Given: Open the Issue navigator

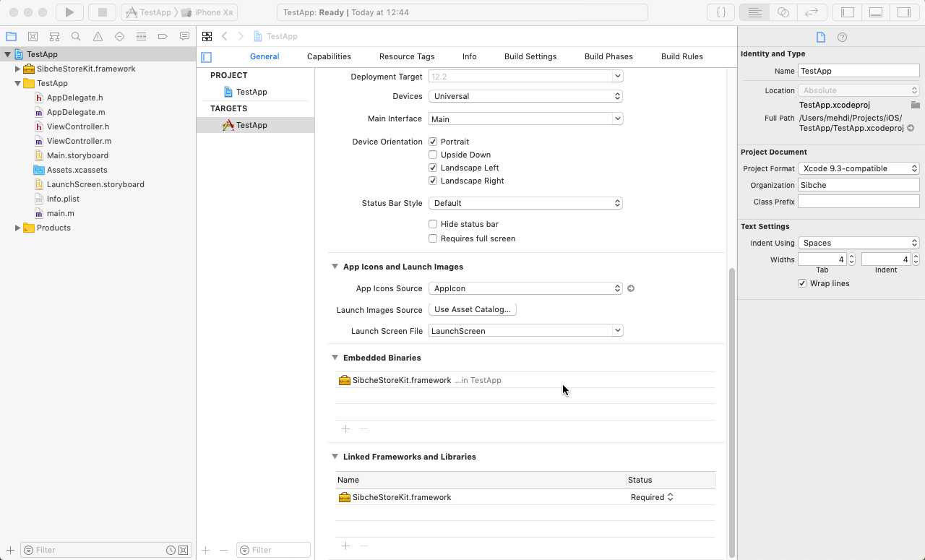Looking at the screenshot, I should pos(98,36).
